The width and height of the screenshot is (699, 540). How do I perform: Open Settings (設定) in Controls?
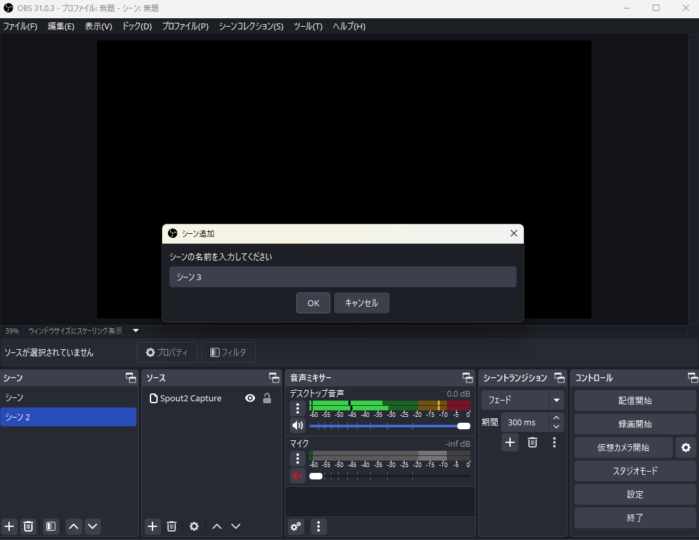635,494
